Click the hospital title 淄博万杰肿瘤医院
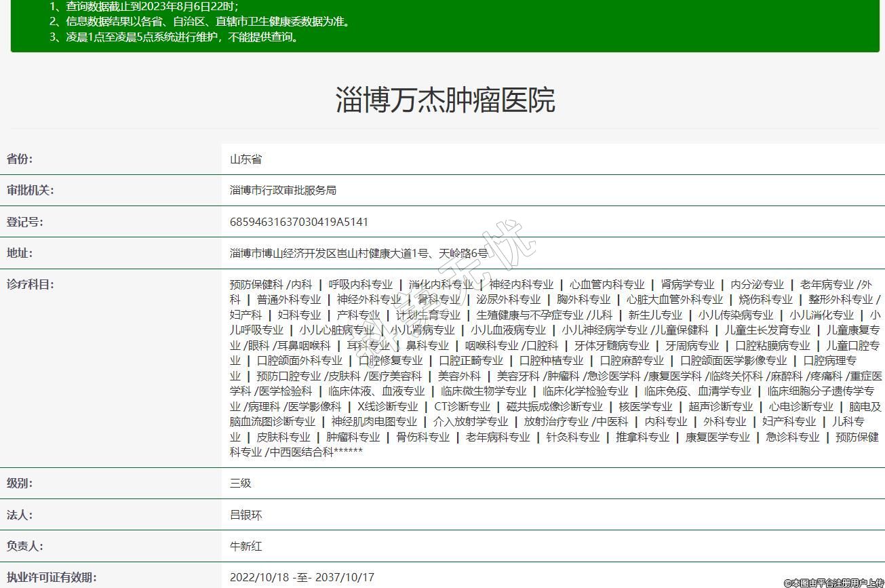The image size is (885, 588). point(445,100)
